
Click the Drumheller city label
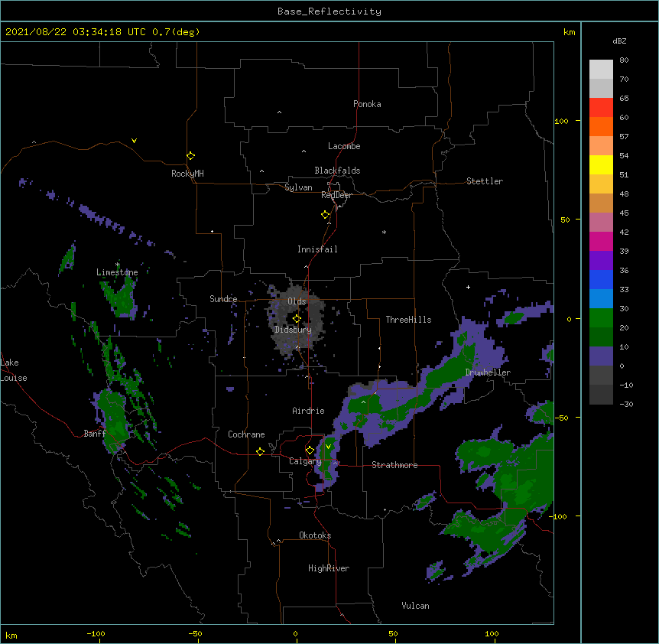click(x=488, y=372)
